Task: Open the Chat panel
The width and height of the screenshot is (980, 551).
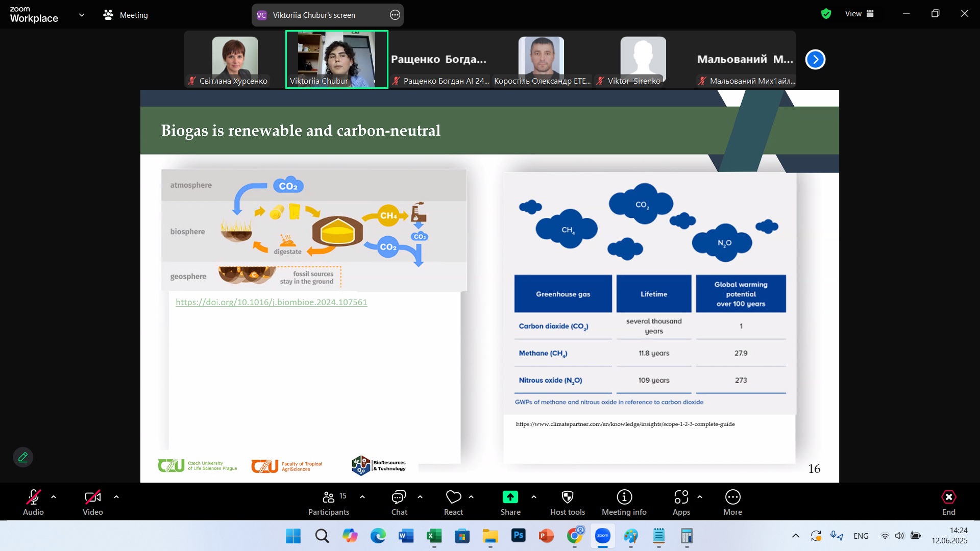Action: (399, 503)
